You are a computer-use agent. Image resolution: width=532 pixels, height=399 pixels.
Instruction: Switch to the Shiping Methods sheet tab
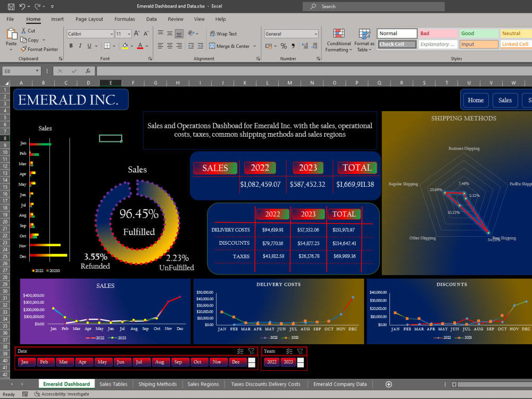(x=157, y=384)
